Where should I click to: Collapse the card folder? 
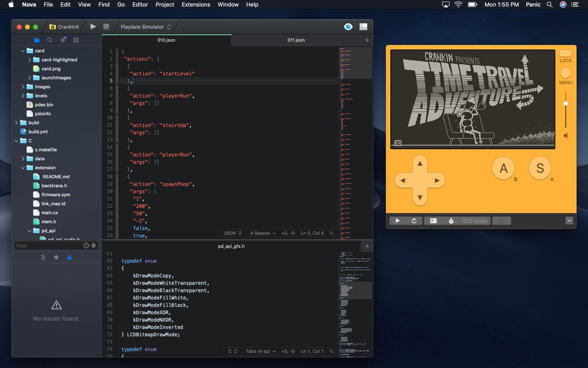(x=23, y=51)
